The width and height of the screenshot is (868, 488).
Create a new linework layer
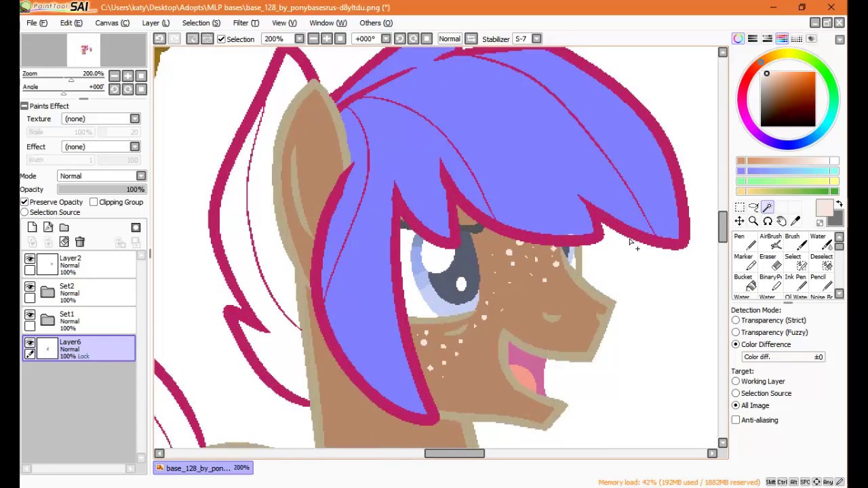[48, 228]
